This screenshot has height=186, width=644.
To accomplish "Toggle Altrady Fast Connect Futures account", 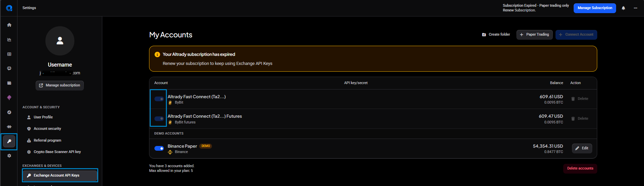I will click(x=159, y=119).
